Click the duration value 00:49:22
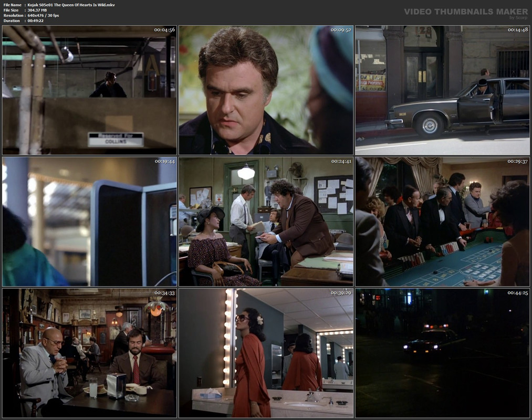532x420 pixels. point(36,20)
